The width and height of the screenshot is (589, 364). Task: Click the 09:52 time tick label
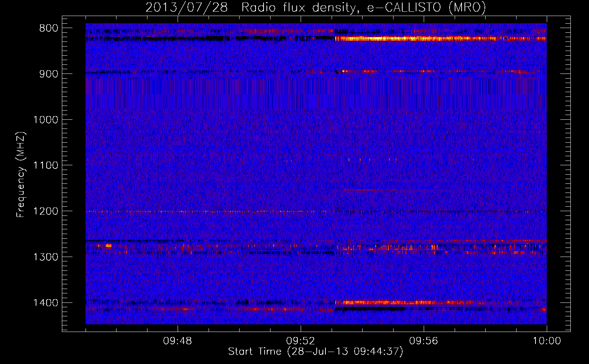[x=301, y=341]
